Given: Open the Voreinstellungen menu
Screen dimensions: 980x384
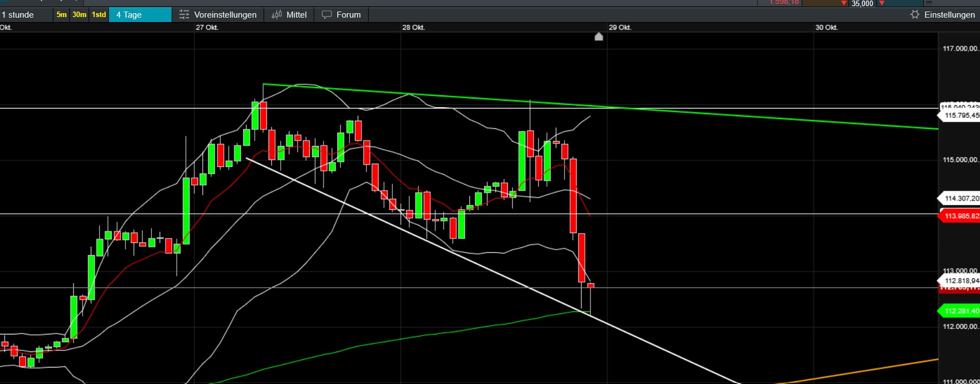Looking at the screenshot, I should 225,15.
